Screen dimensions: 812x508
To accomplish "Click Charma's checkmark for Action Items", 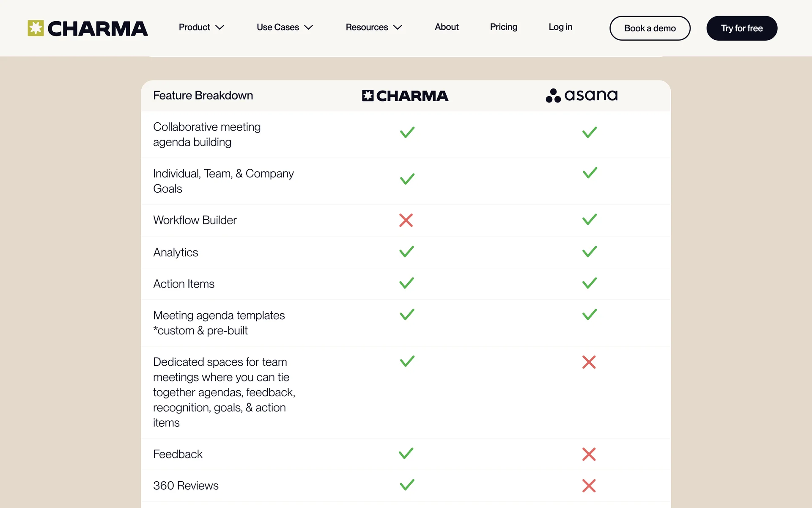I will tap(406, 283).
